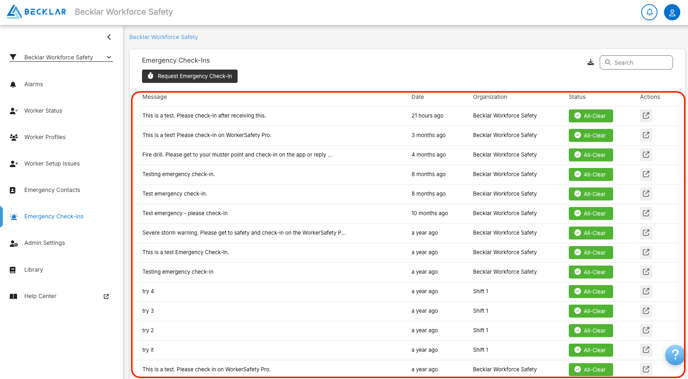Click Request Emergency Check-In button
The image size is (688, 379).
[x=190, y=76]
